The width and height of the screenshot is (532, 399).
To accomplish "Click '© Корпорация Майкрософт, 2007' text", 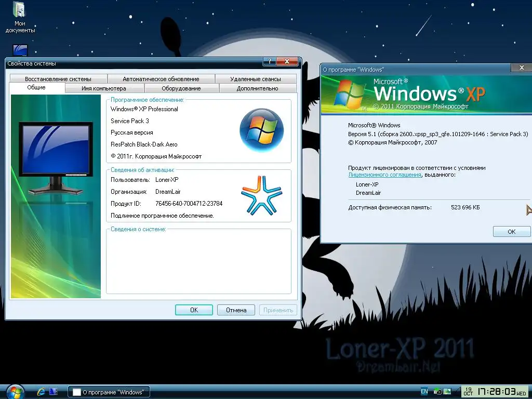I will (393, 142).
